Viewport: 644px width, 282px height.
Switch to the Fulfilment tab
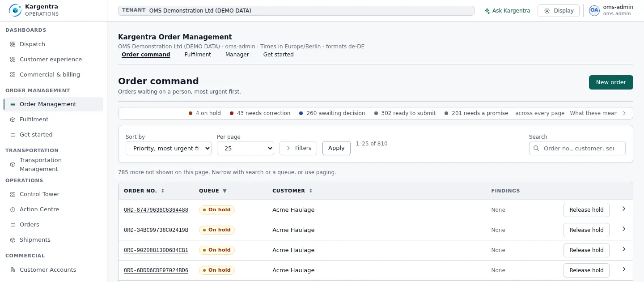click(x=198, y=55)
